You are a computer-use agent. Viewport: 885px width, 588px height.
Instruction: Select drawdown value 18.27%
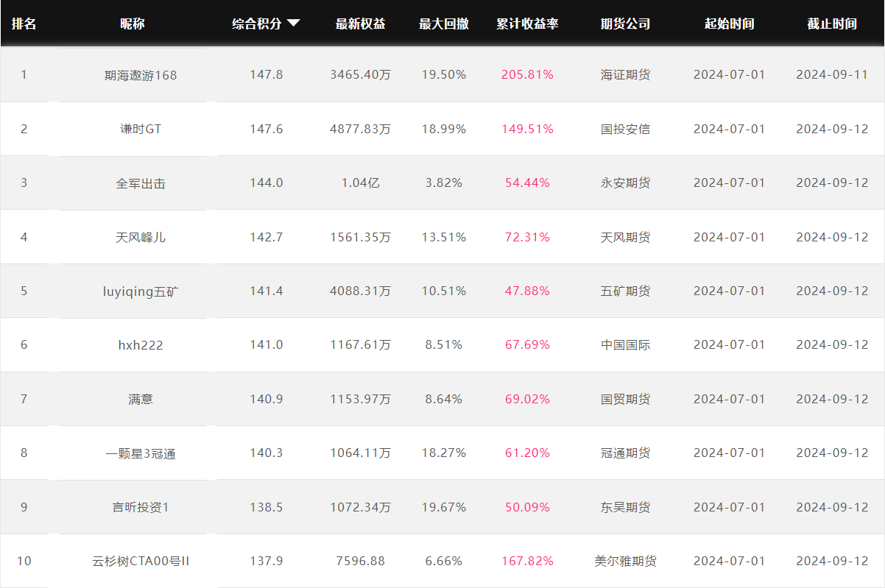444,453
